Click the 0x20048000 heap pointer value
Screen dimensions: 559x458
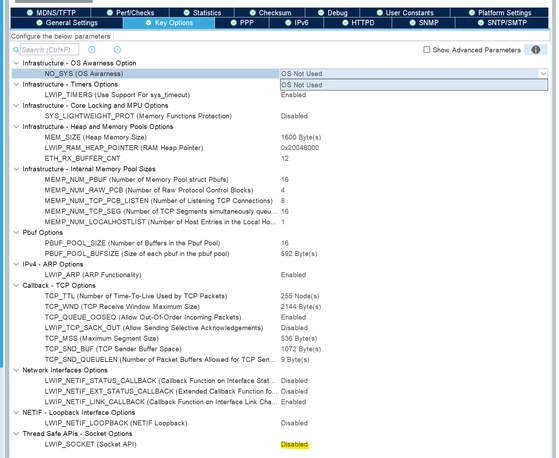tap(300, 148)
